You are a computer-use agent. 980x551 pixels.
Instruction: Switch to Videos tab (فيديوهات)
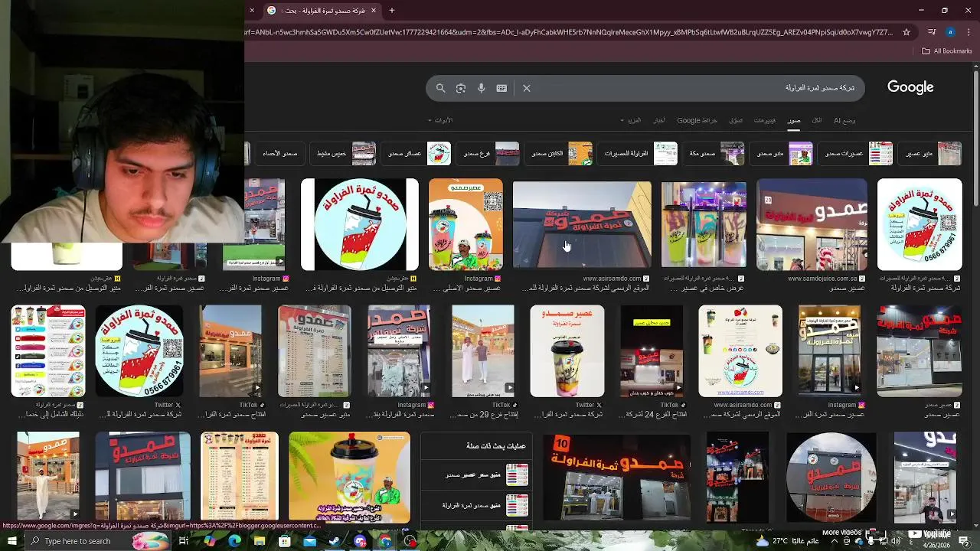click(765, 121)
